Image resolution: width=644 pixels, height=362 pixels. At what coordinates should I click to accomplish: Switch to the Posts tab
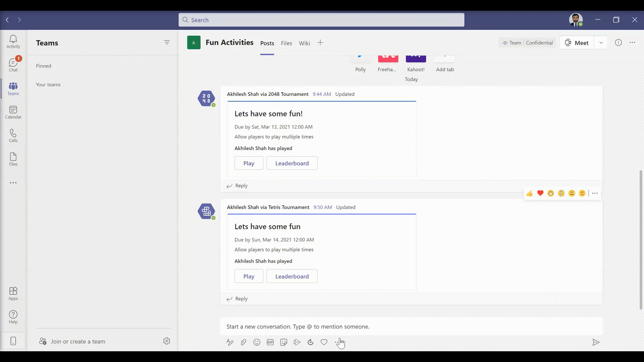click(267, 43)
